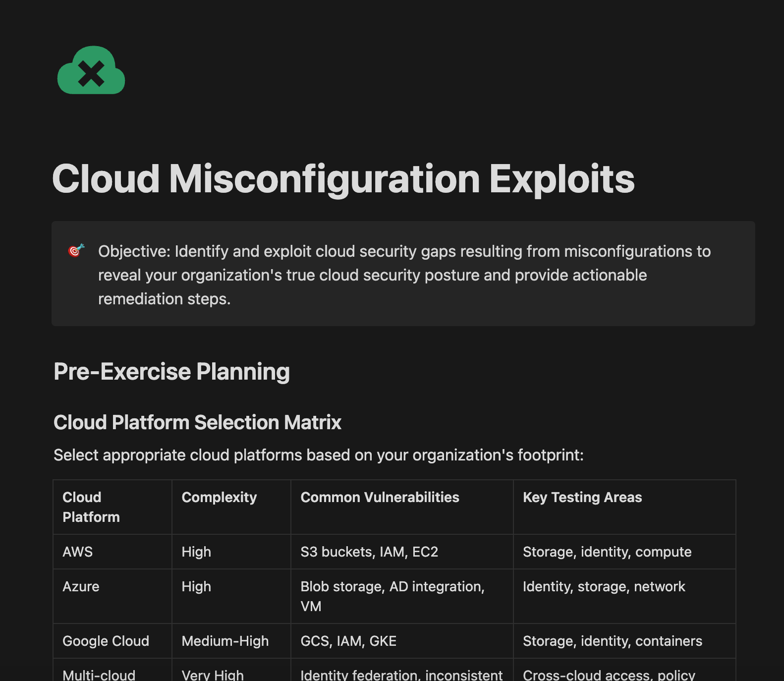This screenshot has width=784, height=681.
Task: Select the Cloud Platform Selection Matrix heading
Action: click(x=197, y=422)
